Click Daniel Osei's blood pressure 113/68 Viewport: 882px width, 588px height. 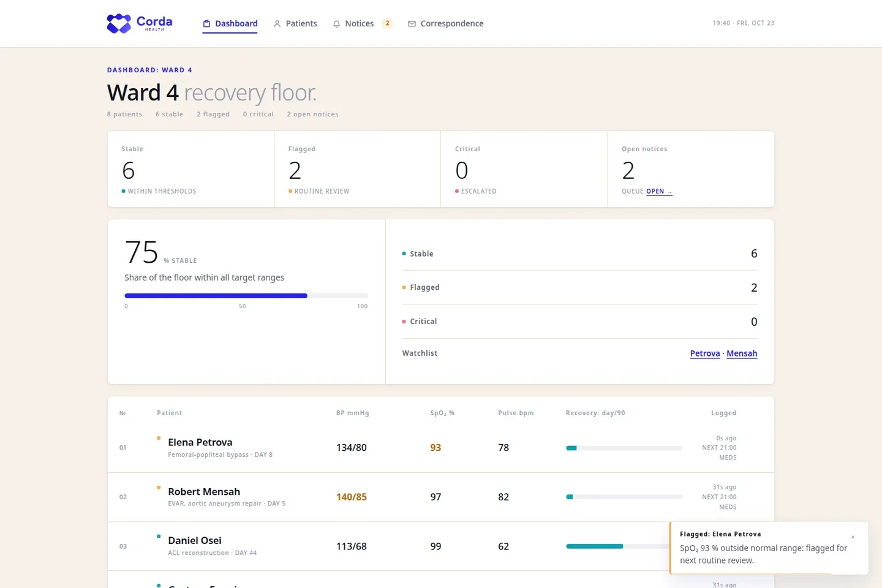pyautogui.click(x=352, y=546)
